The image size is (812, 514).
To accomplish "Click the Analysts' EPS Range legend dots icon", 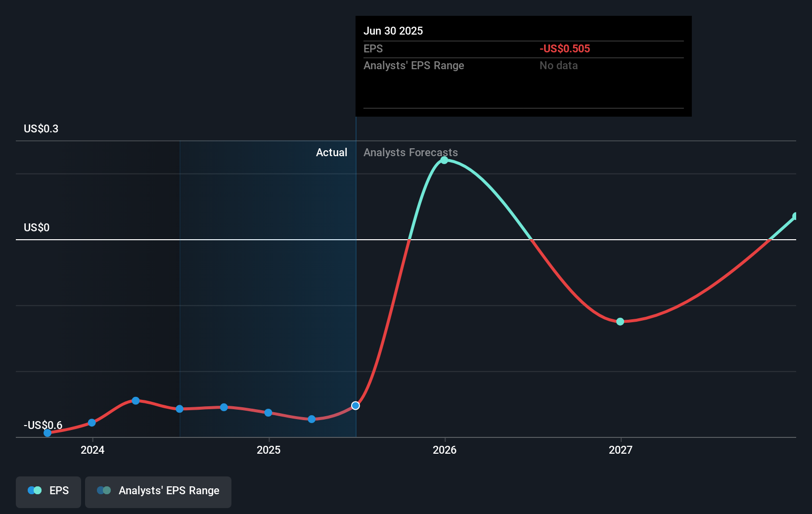I will (104, 490).
